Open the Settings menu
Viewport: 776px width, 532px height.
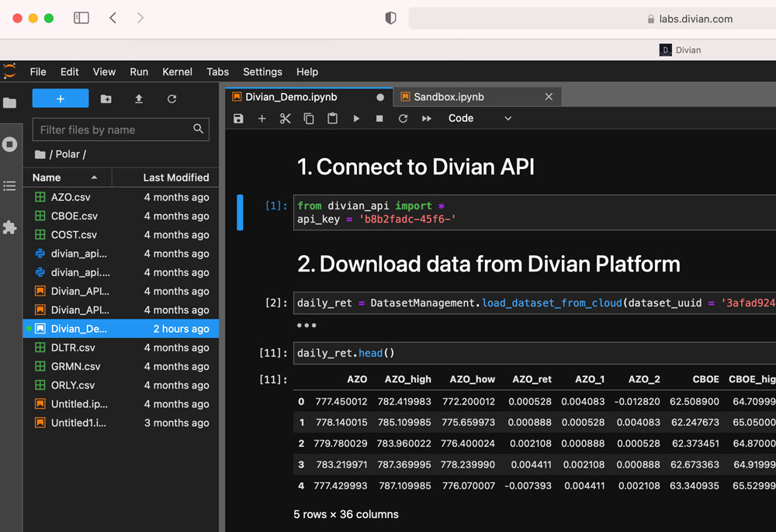coord(262,71)
